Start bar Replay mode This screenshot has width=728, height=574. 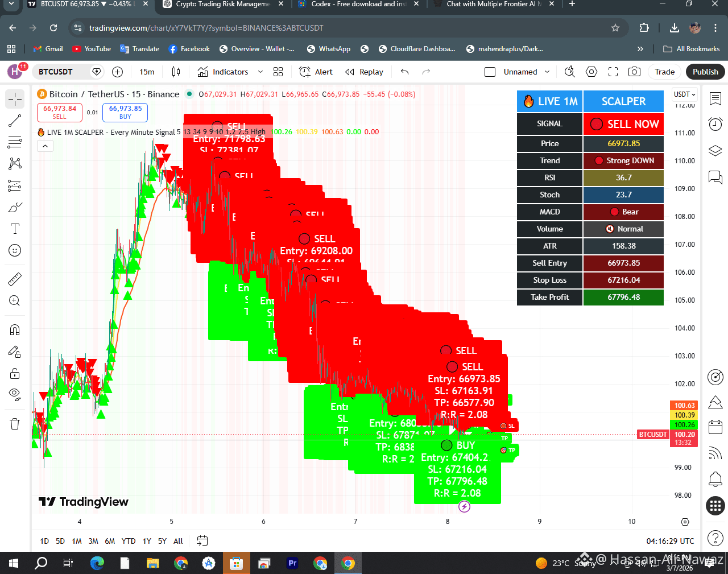coord(365,72)
